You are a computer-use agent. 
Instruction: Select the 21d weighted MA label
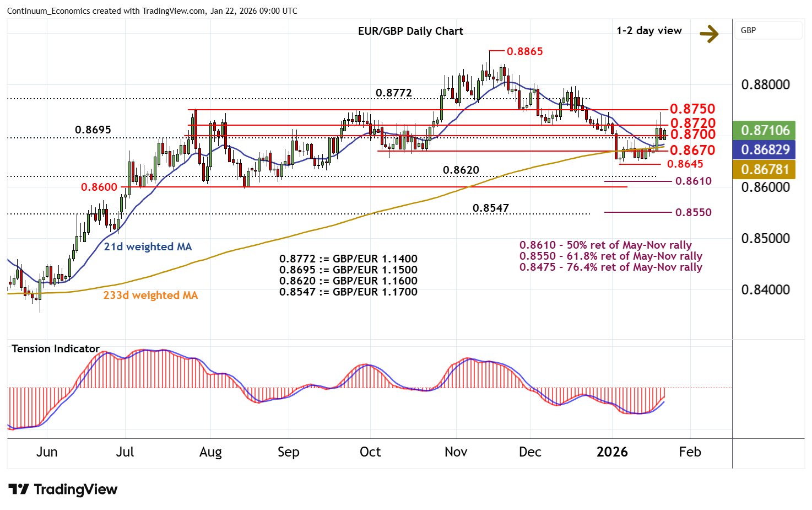pos(148,246)
